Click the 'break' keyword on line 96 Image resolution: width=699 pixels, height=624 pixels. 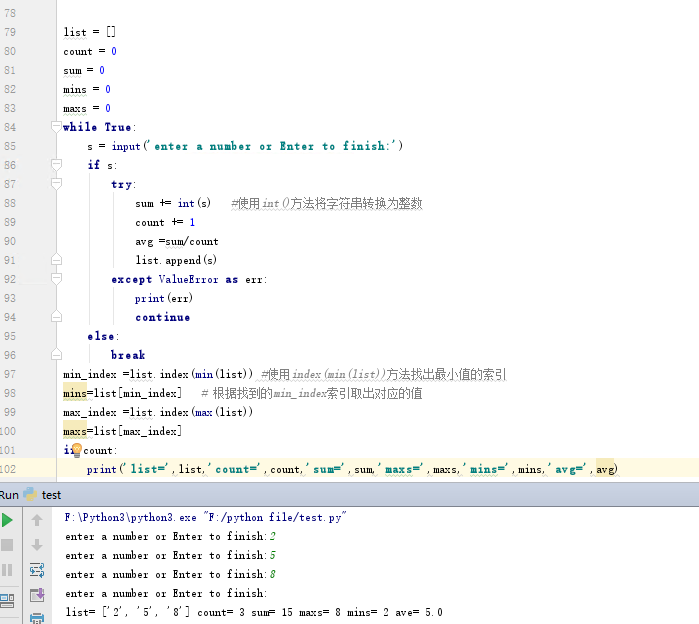click(128, 355)
